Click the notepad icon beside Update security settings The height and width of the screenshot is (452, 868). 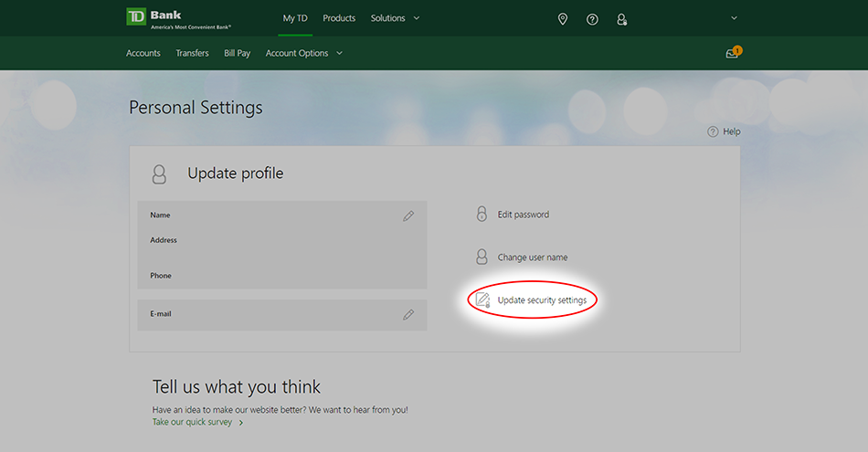pos(482,300)
